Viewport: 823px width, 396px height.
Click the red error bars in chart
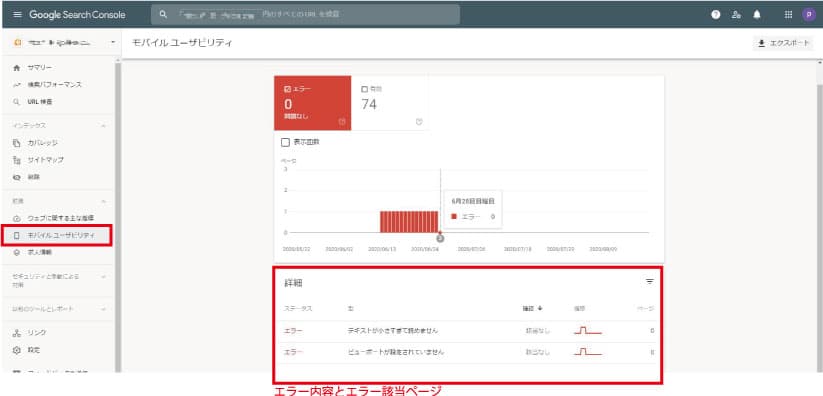click(x=409, y=222)
